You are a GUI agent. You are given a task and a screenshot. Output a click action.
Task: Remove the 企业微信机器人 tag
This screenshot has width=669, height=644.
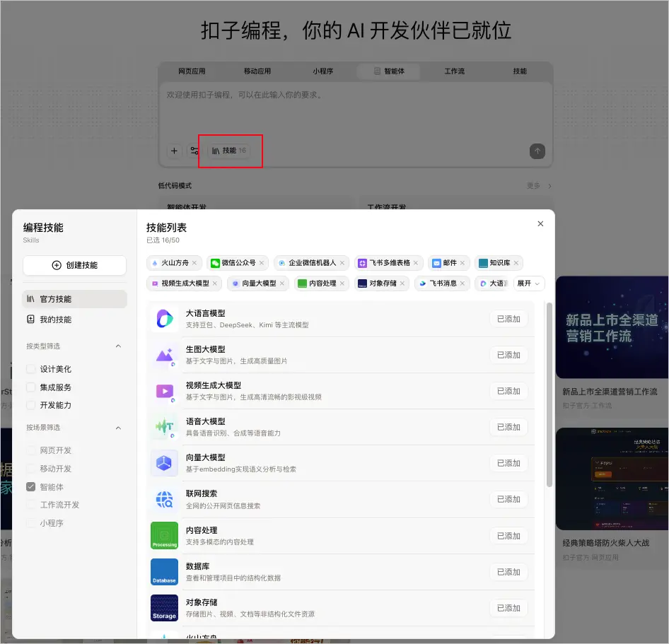click(x=342, y=263)
